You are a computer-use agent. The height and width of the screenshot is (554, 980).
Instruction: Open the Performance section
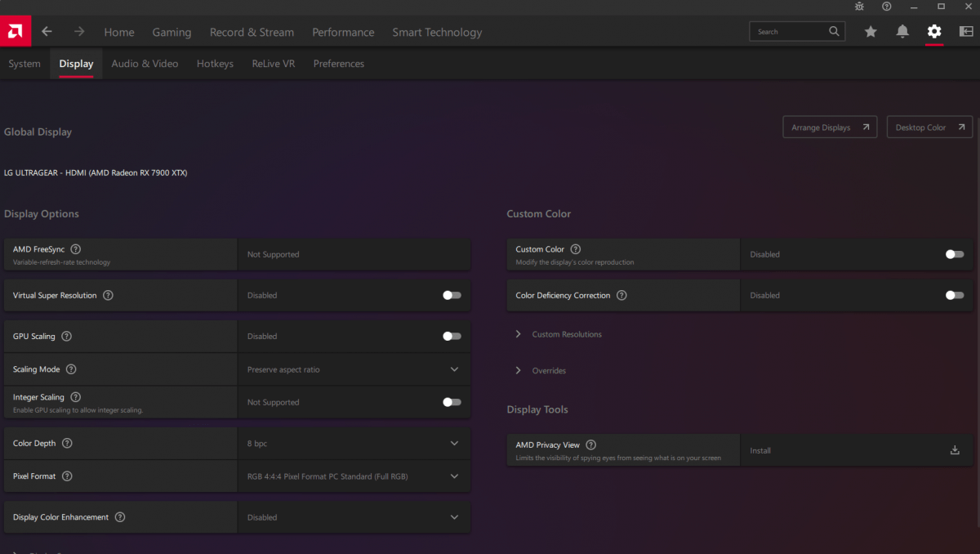[343, 32]
